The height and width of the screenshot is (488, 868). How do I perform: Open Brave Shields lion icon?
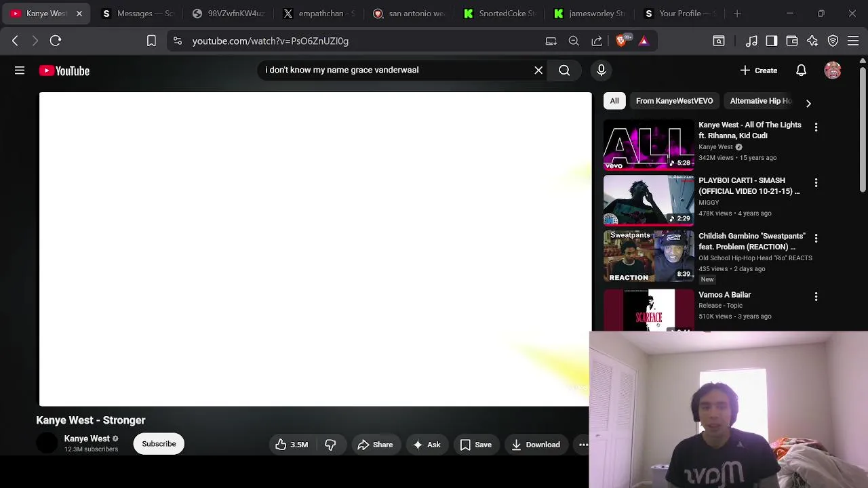pos(621,41)
